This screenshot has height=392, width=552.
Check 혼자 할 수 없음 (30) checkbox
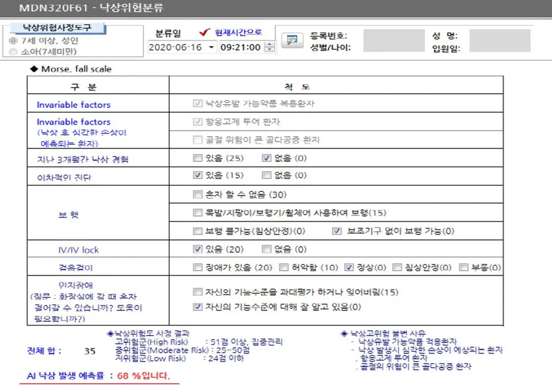click(x=197, y=194)
